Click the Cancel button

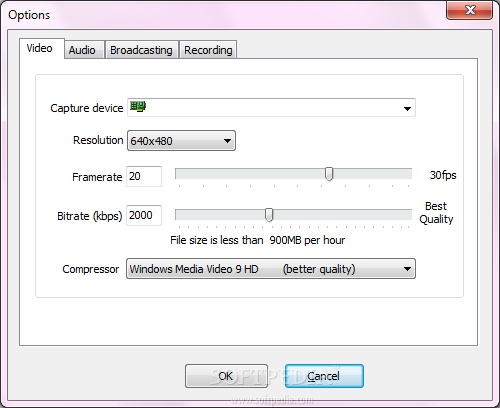coord(324,376)
